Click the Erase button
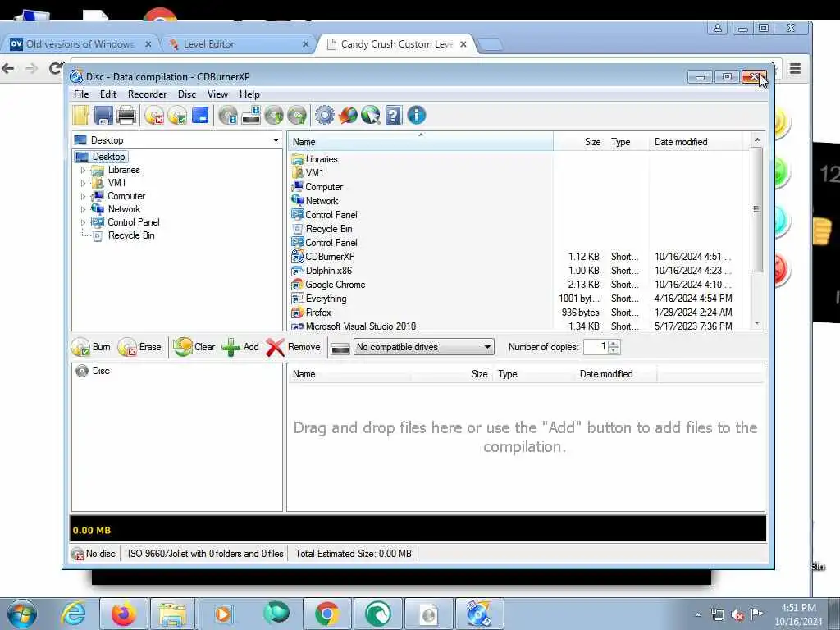 [x=139, y=347]
